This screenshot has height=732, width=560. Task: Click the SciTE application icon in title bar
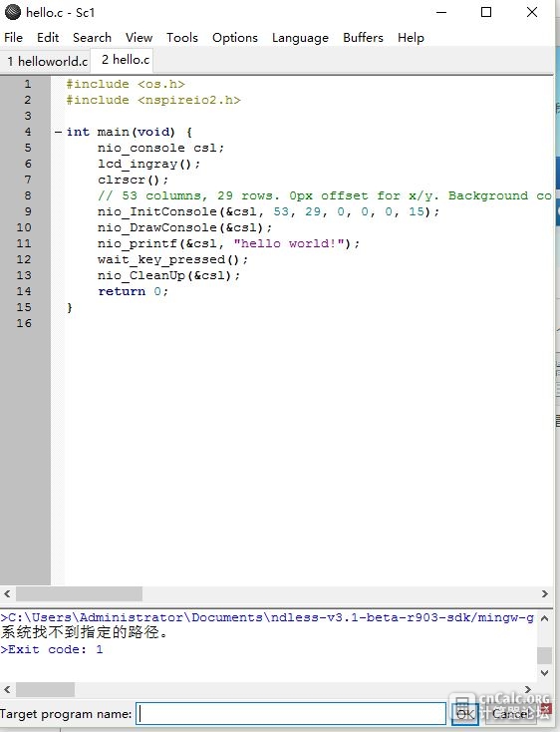pyautogui.click(x=13, y=12)
